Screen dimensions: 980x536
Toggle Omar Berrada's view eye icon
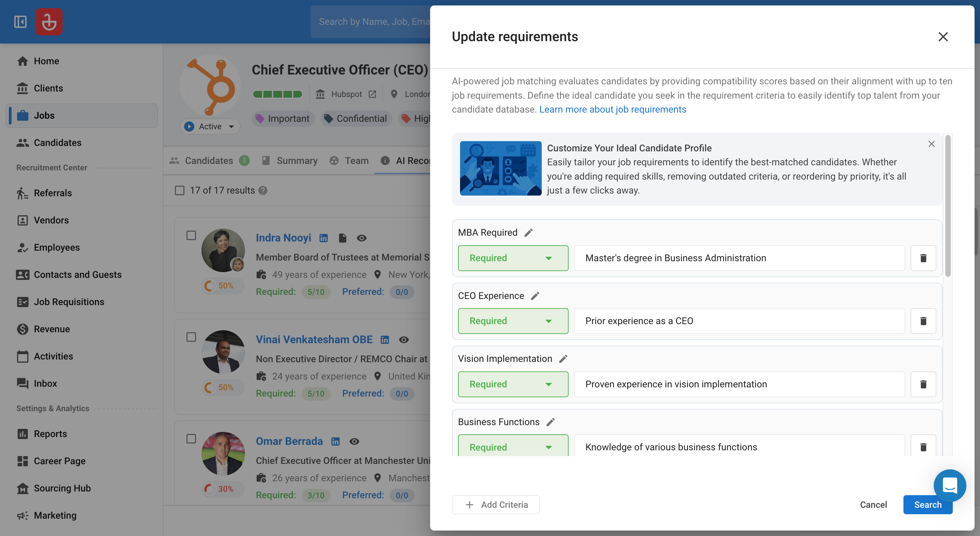click(x=354, y=441)
